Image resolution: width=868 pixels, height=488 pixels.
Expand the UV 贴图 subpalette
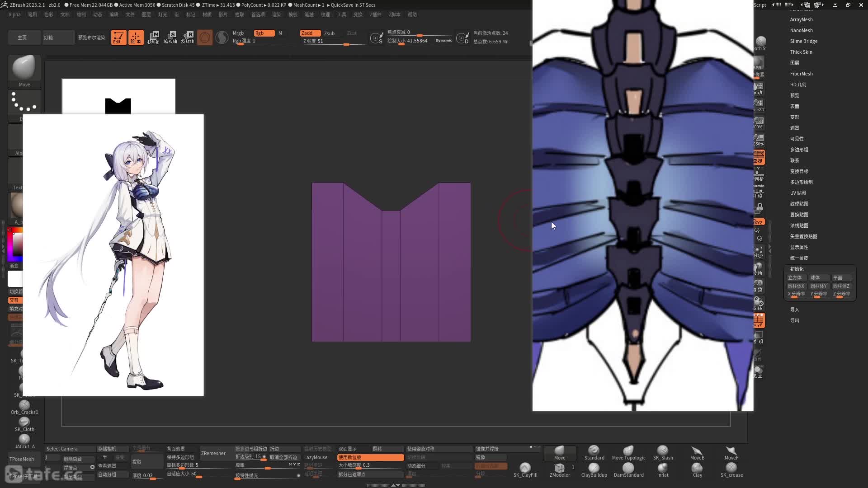click(x=798, y=193)
